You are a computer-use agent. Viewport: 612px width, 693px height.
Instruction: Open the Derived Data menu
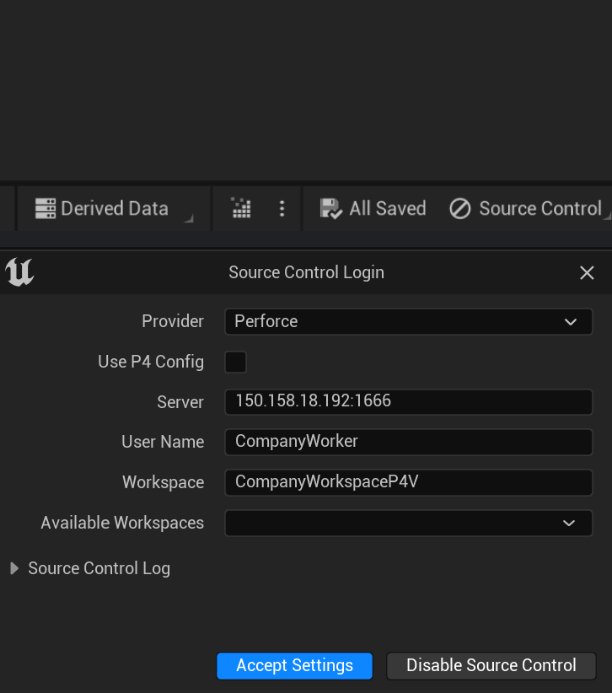point(114,209)
